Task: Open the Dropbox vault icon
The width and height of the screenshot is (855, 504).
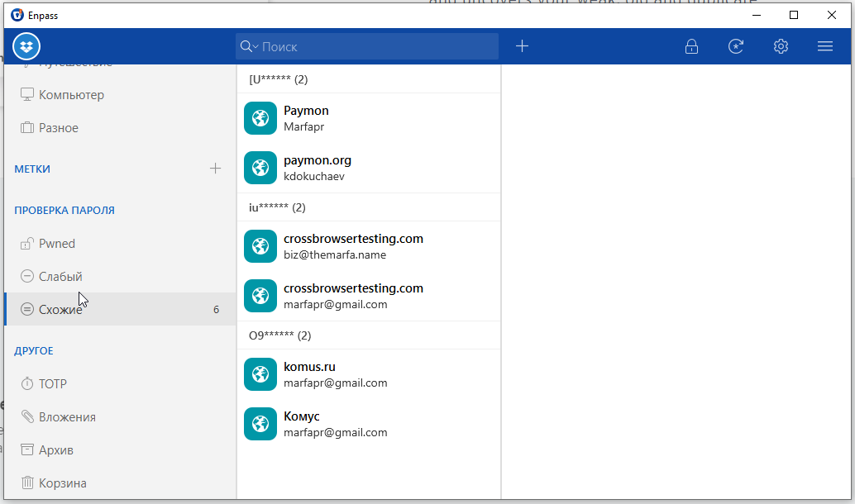Action: (26, 46)
